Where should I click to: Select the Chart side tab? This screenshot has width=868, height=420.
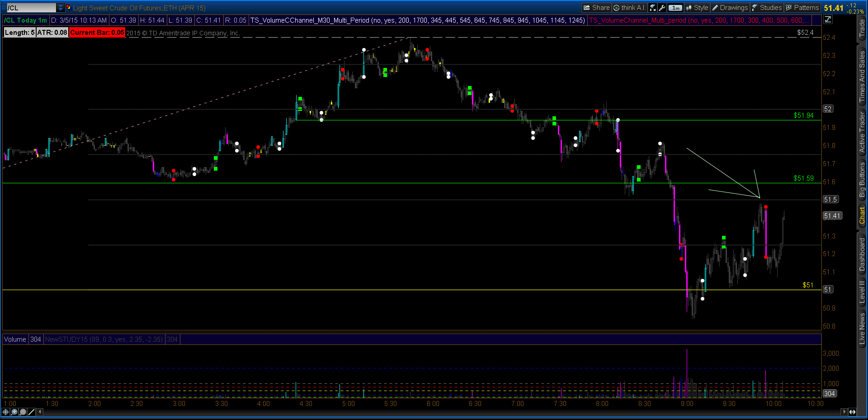[x=862, y=215]
